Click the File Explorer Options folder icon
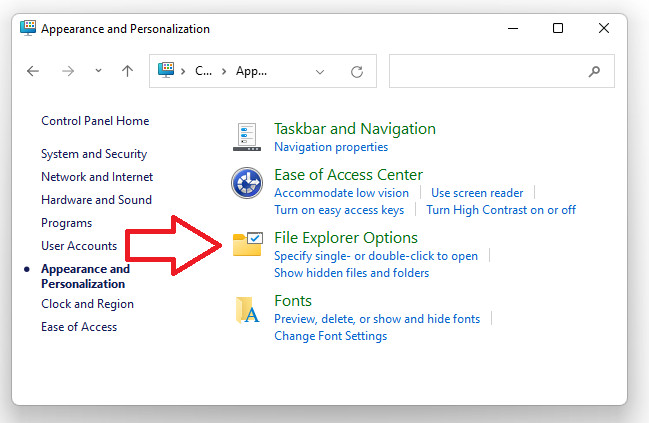Viewport: 649px width, 423px height. point(247,244)
